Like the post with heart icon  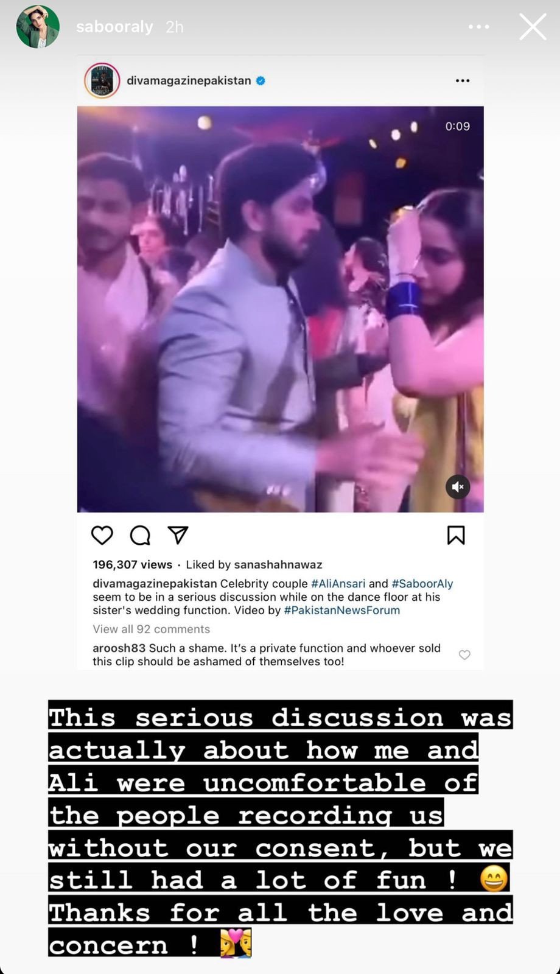(102, 535)
